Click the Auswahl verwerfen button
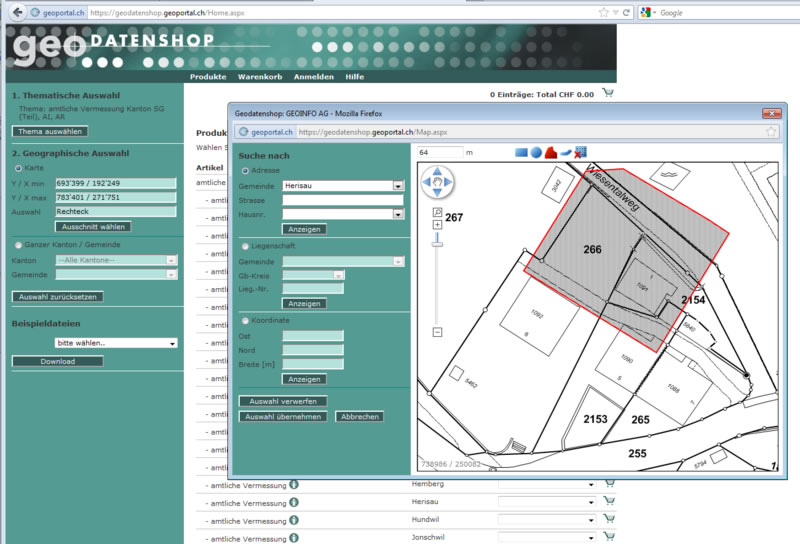800x544 pixels. [x=283, y=401]
